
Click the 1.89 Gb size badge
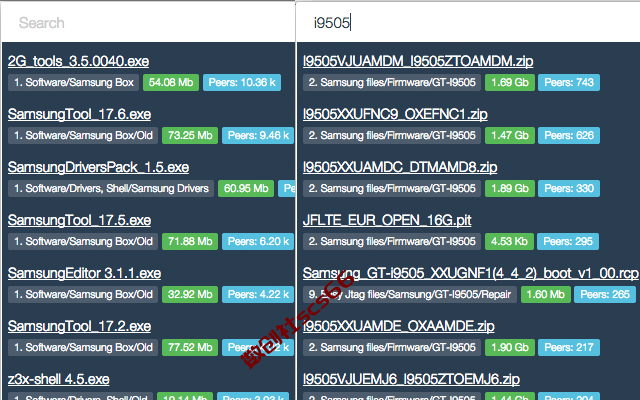pos(510,189)
